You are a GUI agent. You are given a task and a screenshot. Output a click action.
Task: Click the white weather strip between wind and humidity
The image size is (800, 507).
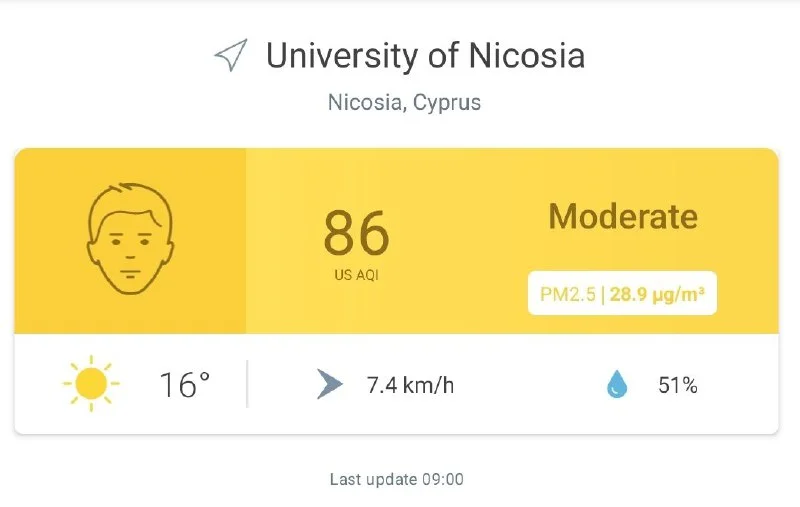click(x=530, y=385)
